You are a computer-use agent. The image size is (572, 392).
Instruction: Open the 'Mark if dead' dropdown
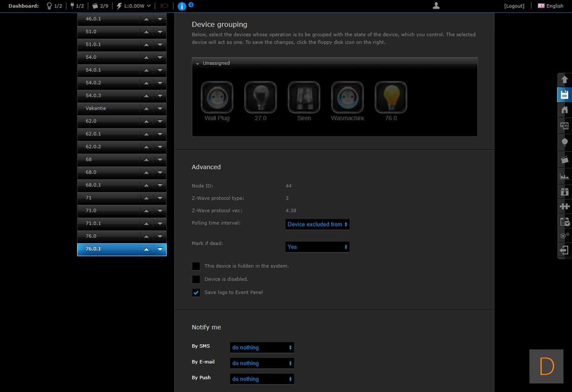click(317, 247)
